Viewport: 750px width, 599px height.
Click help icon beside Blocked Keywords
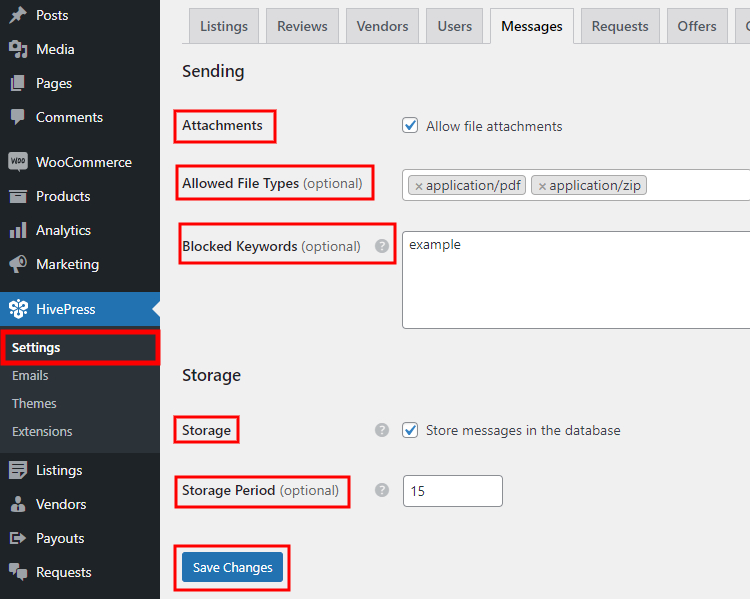(x=382, y=246)
